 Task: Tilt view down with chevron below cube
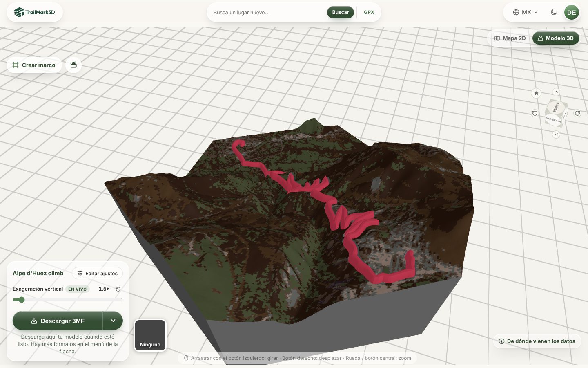pos(556,135)
